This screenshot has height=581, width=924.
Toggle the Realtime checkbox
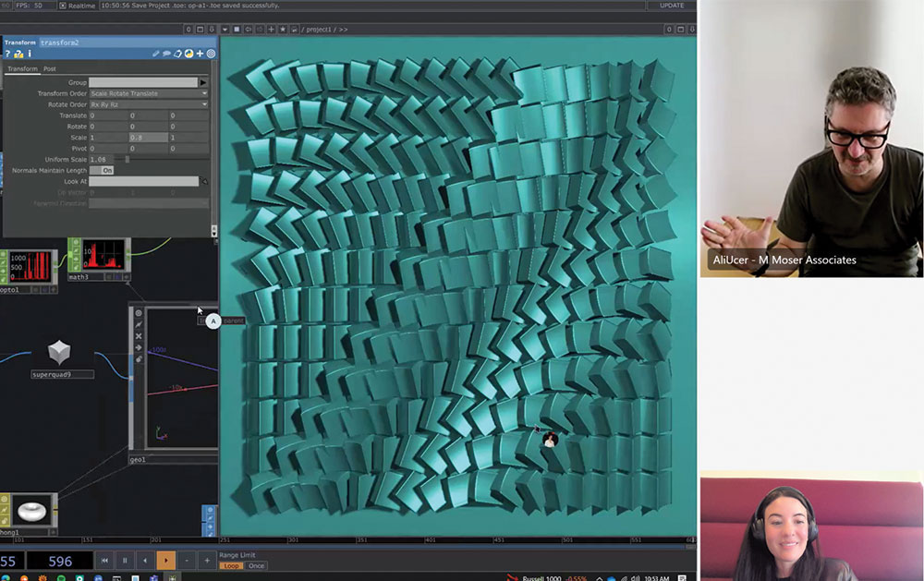pyautogui.click(x=63, y=6)
